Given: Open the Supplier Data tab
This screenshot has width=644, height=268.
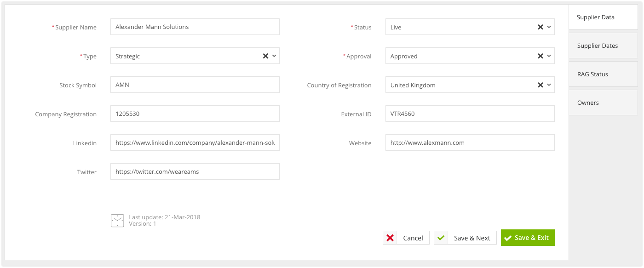Looking at the screenshot, I should [603, 17].
